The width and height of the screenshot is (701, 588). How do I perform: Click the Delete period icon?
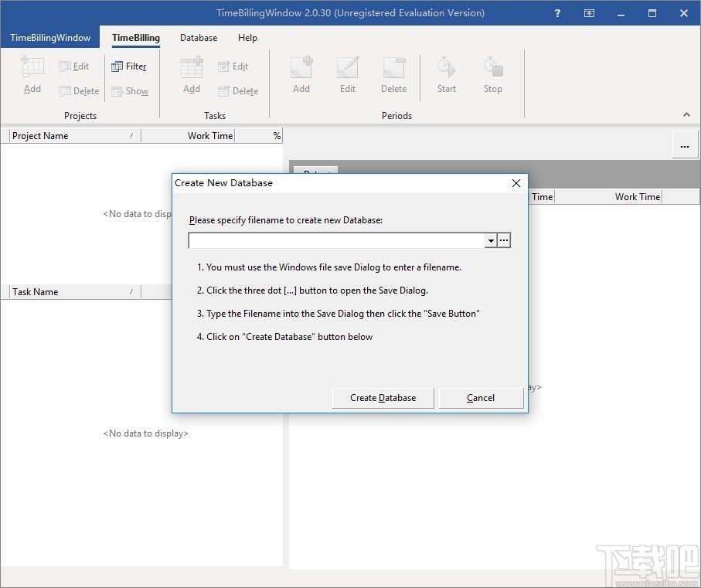tap(393, 68)
